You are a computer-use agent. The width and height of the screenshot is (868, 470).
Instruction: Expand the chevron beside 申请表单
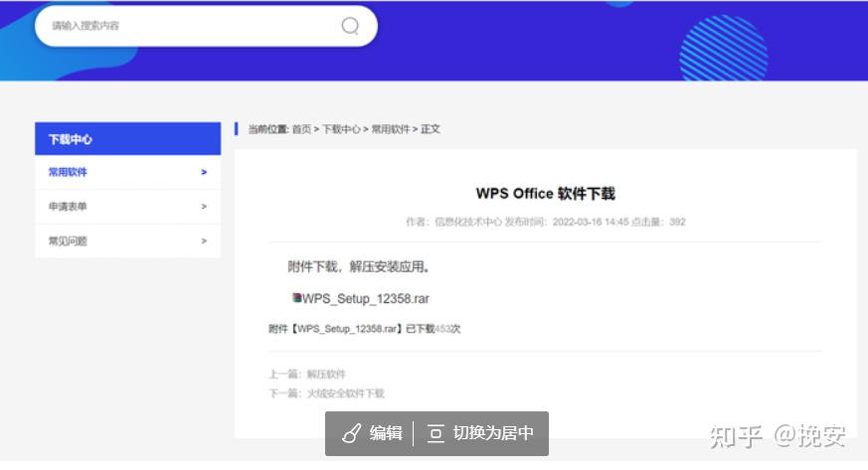tap(204, 207)
